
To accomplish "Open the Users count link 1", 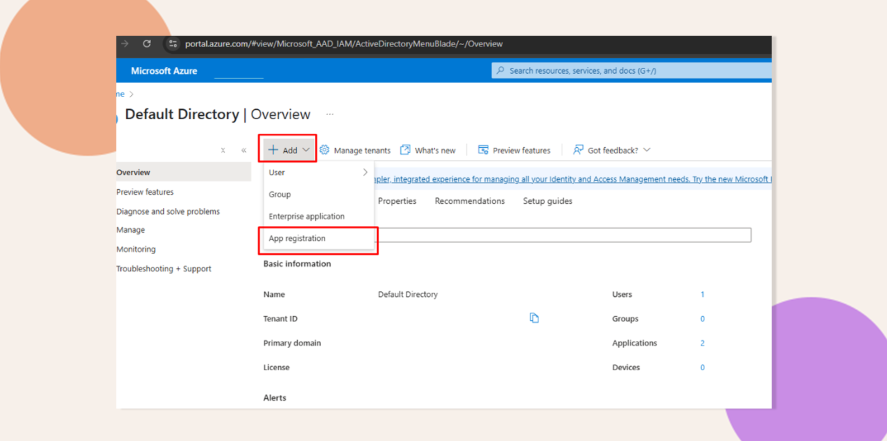I will click(x=703, y=294).
